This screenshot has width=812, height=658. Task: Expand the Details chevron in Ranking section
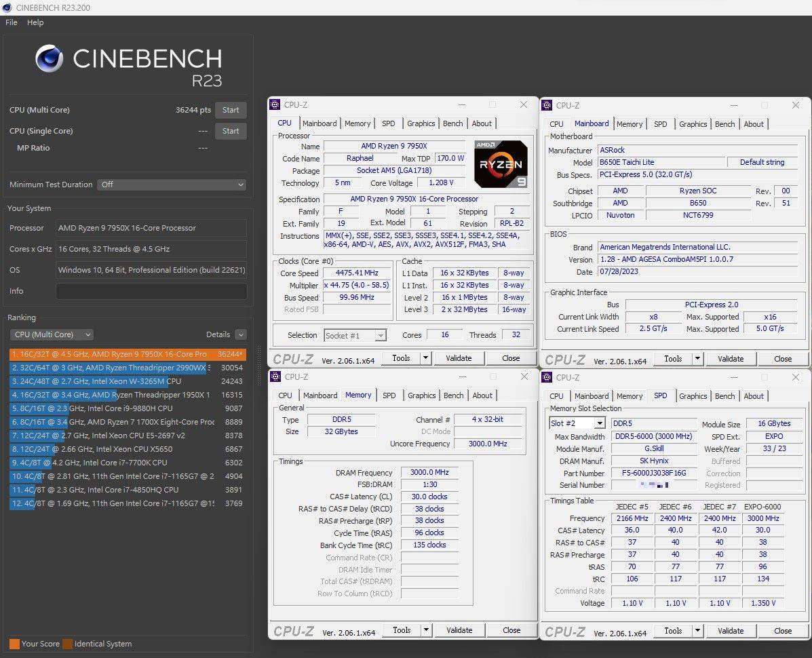coord(241,334)
